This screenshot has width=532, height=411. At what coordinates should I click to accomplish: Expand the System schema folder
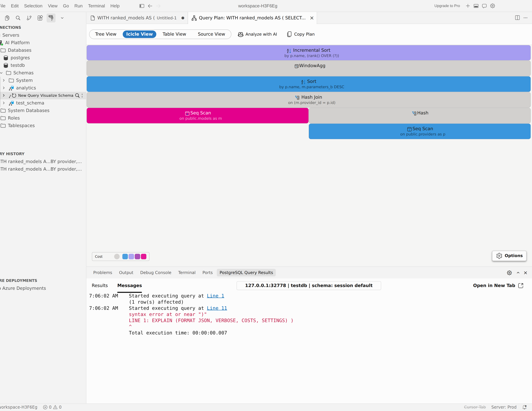click(x=4, y=80)
